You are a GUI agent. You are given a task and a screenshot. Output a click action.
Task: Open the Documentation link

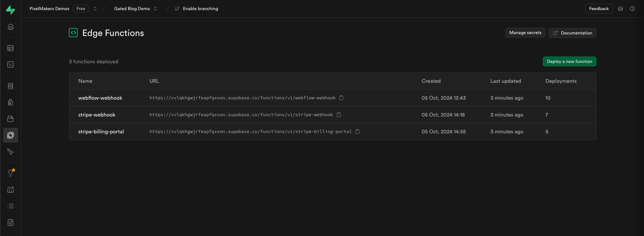point(572,33)
